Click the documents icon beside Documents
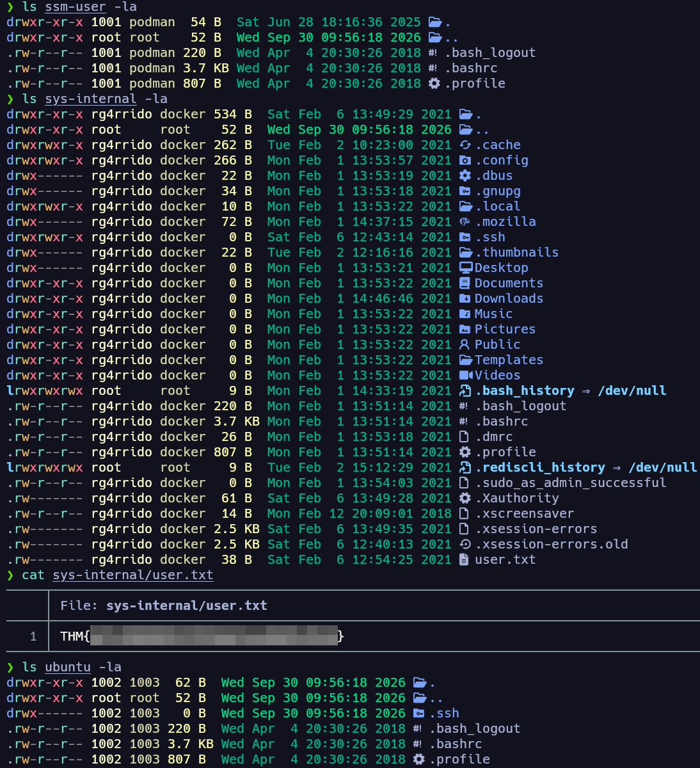Screen dimensions: 700x768 click(x=465, y=284)
